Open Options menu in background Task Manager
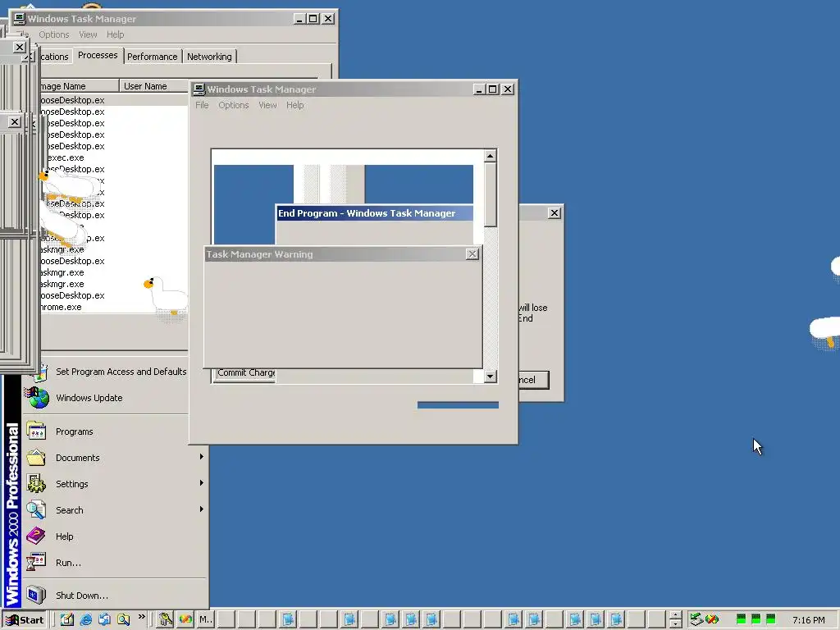 [x=53, y=34]
